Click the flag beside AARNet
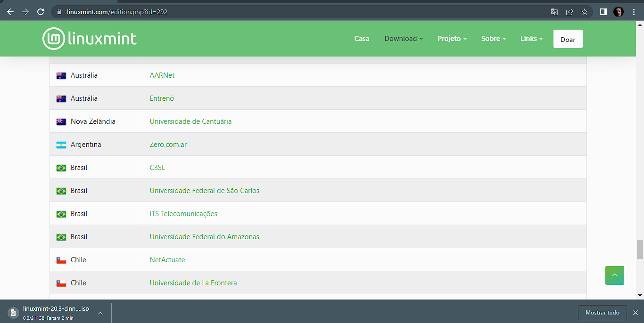The width and height of the screenshot is (644, 323). click(61, 76)
